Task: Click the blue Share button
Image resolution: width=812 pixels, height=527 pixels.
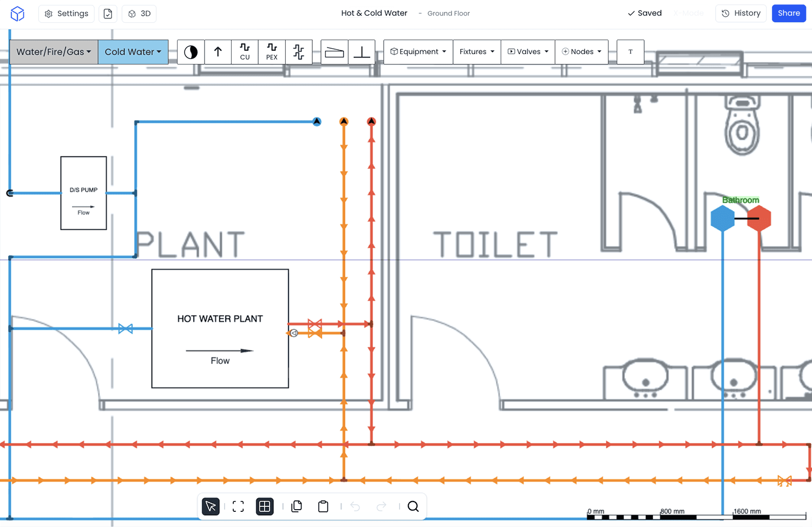Action: [789, 14]
